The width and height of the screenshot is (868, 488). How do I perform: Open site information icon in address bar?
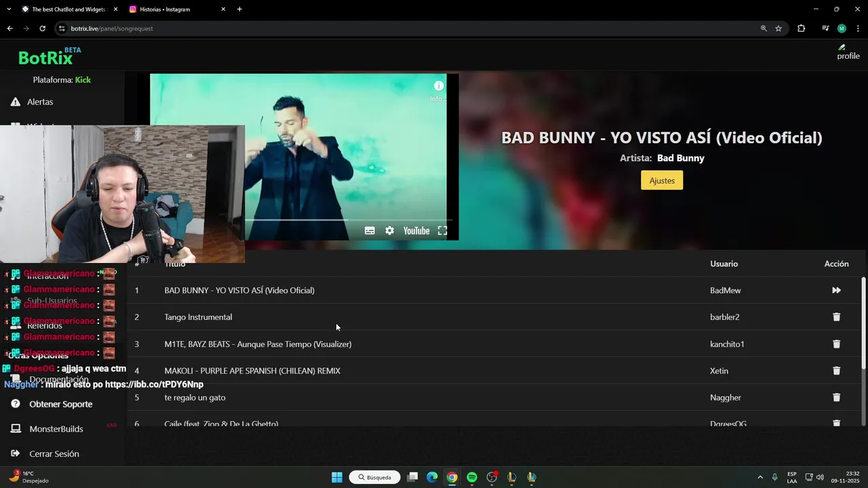[x=62, y=28]
